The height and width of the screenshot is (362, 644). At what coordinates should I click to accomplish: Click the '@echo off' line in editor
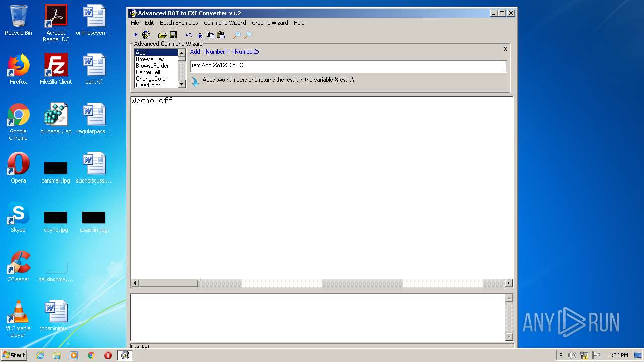[152, 101]
